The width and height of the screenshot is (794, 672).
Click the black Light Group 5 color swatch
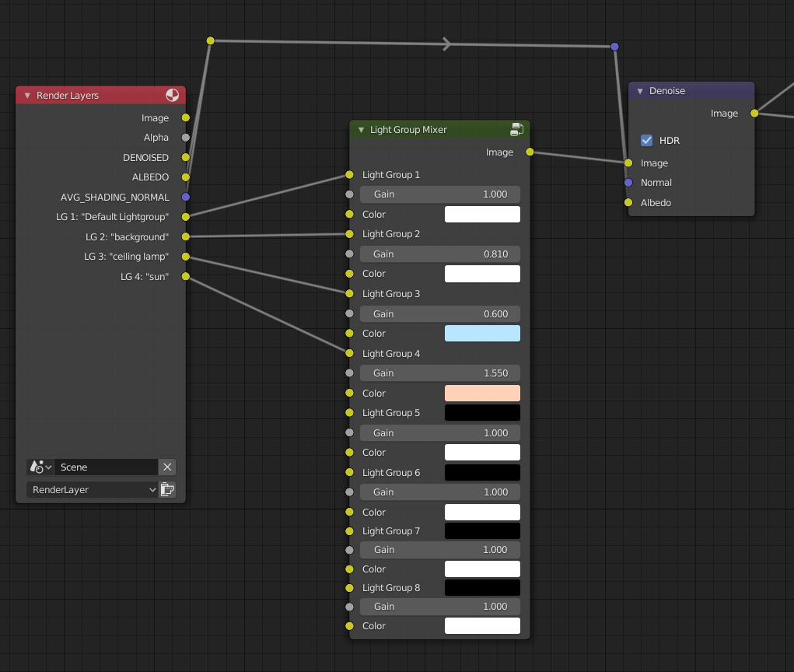pos(482,413)
